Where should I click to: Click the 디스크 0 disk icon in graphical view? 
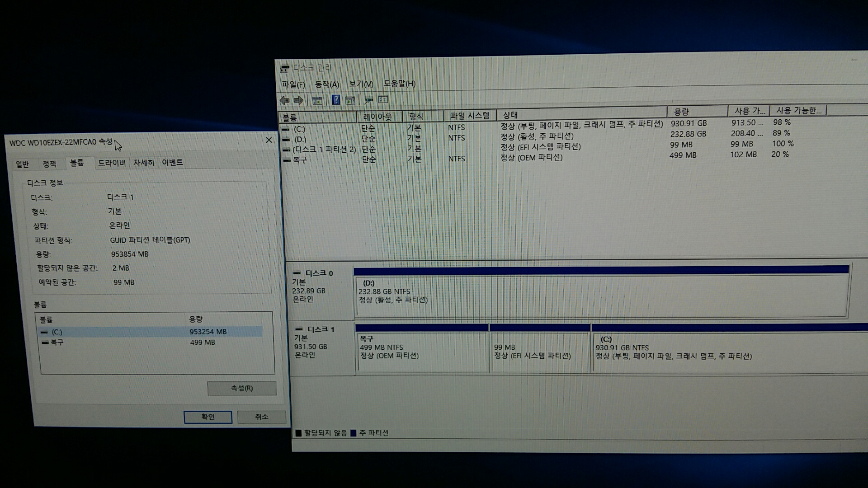(x=297, y=273)
